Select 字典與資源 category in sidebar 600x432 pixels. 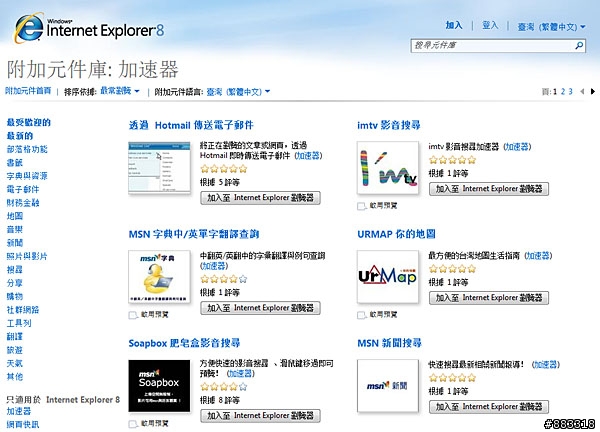27,176
